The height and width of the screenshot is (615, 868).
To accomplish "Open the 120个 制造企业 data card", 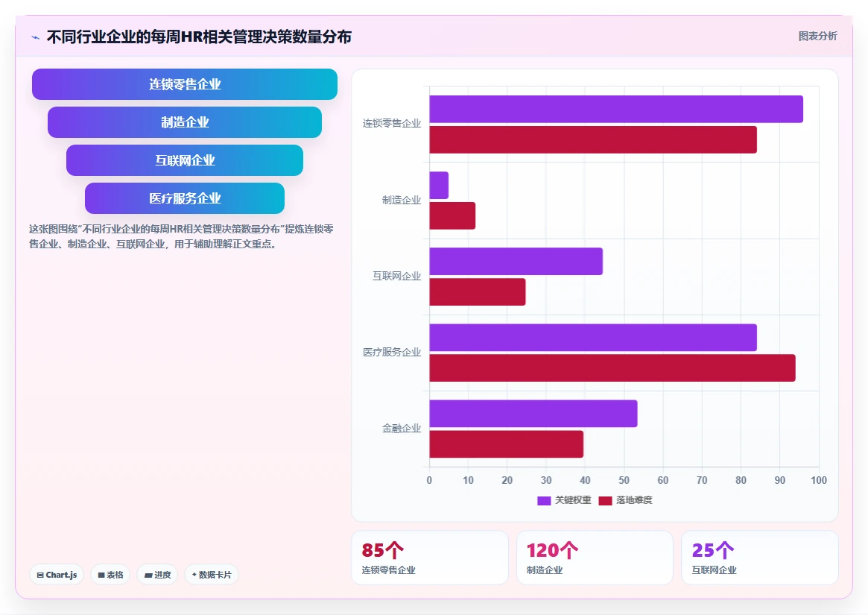I will coord(595,558).
